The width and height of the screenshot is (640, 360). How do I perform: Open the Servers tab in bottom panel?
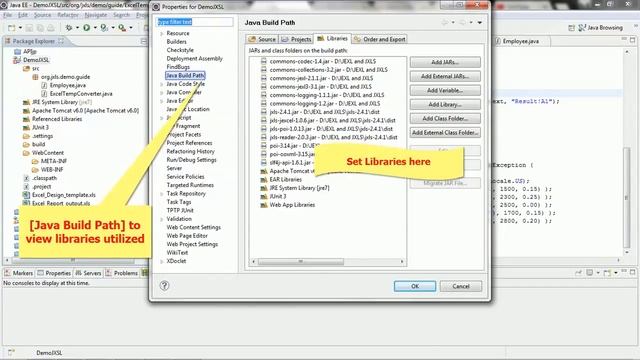[x=88, y=273]
